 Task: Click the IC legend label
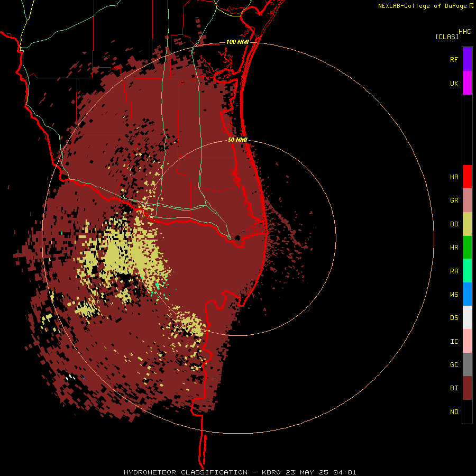click(x=454, y=342)
